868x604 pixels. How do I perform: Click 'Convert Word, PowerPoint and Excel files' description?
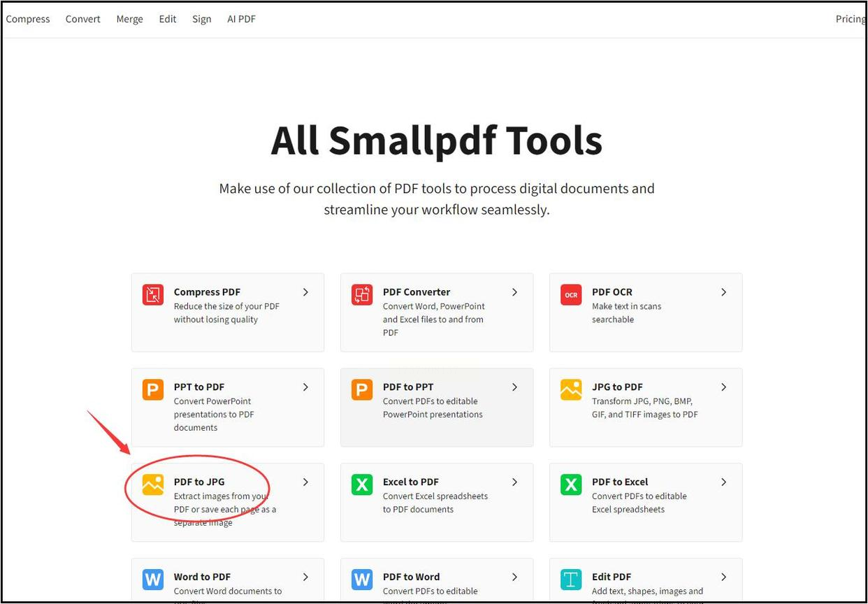coord(434,319)
